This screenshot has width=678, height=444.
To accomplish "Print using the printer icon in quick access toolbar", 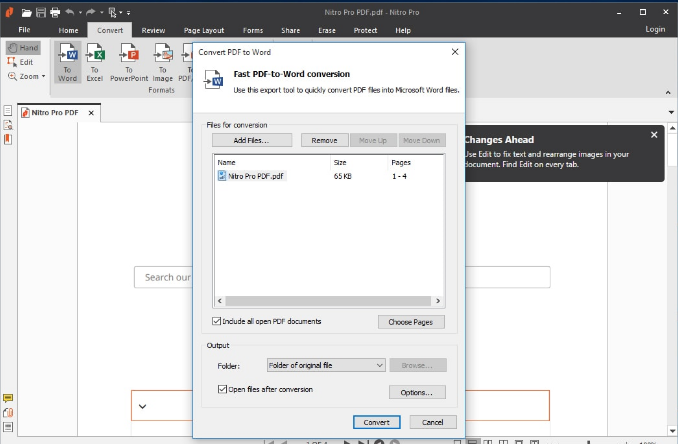I will (x=55, y=13).
